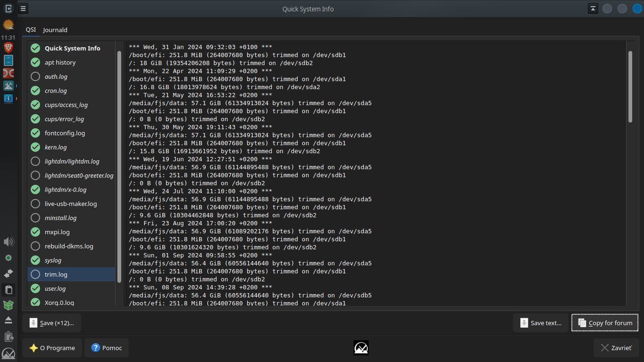644x362 pixels.
Task: Open the MX start menu logo
Action: point(8,353)
